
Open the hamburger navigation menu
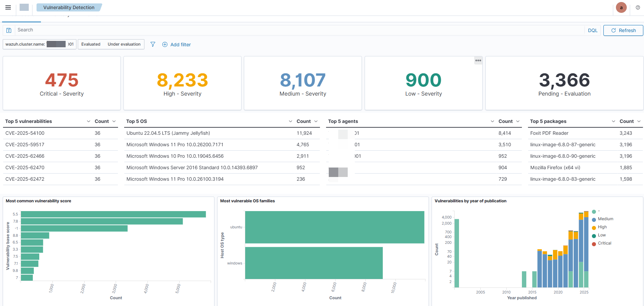coord(8,7)
